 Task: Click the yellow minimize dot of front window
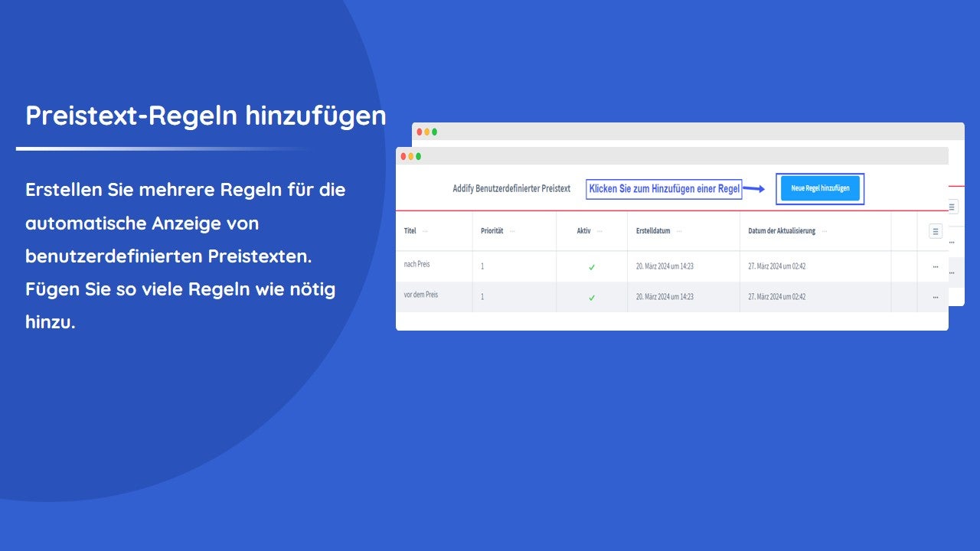coord(411,156)
